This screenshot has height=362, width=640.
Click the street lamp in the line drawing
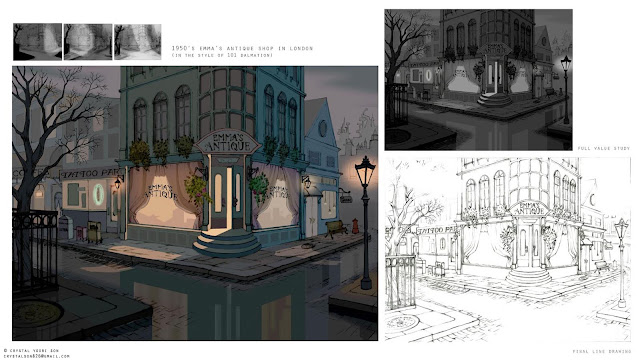[x=622, y=263]
